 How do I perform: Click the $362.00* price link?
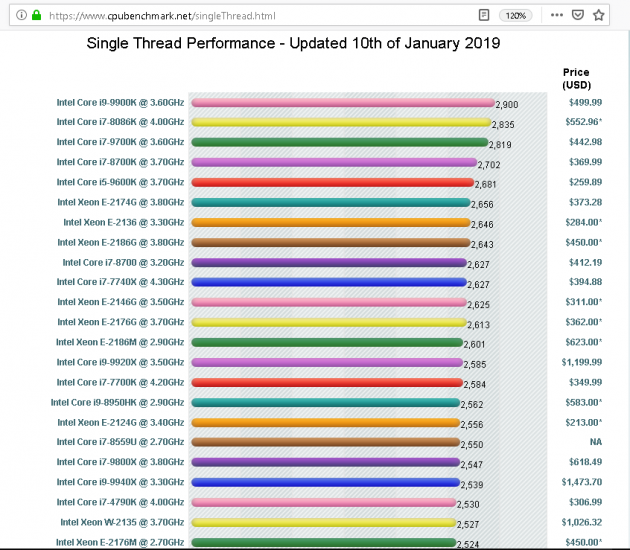[x=584, y=322]
